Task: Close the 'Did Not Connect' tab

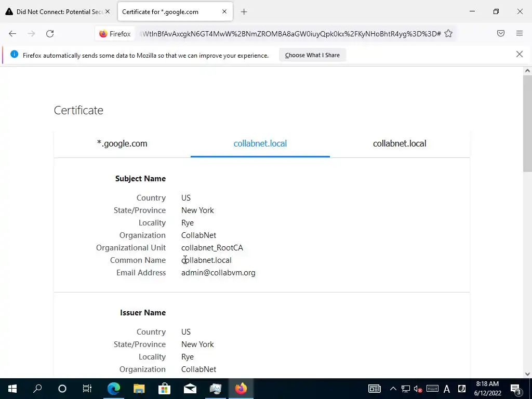Action: (x=108, y=11)
